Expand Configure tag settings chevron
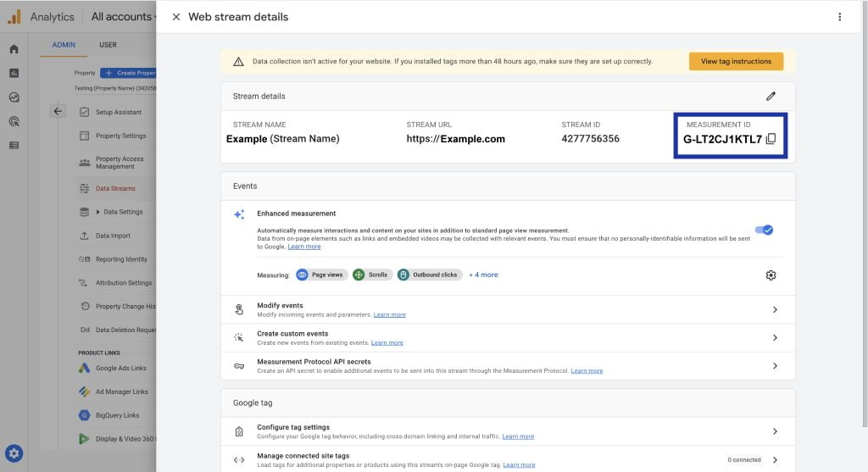 pyautogui.click(x=775, y=431)
